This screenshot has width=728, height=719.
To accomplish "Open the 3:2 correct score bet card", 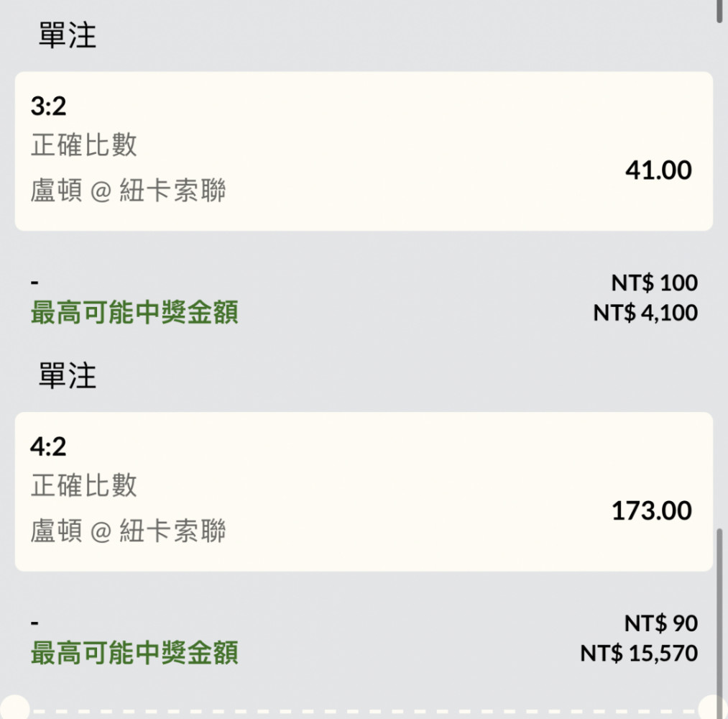I will pos(364,151).
